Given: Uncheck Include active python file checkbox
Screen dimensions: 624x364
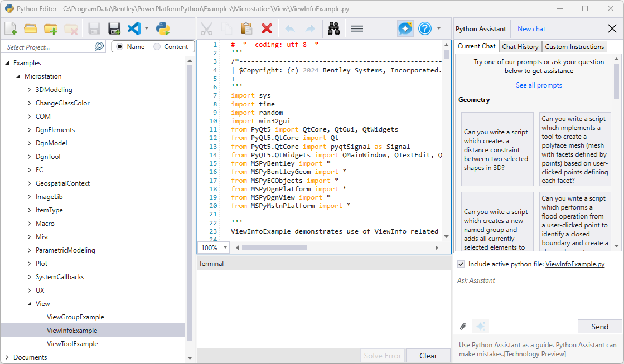Looking at the screenshot, I should pyautogui.click(x=461, y=264).
